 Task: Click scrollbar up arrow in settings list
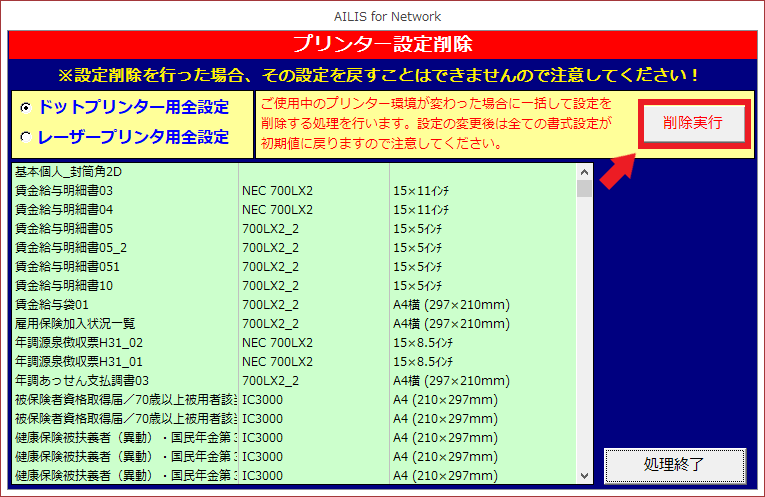[x=584, y=171]
